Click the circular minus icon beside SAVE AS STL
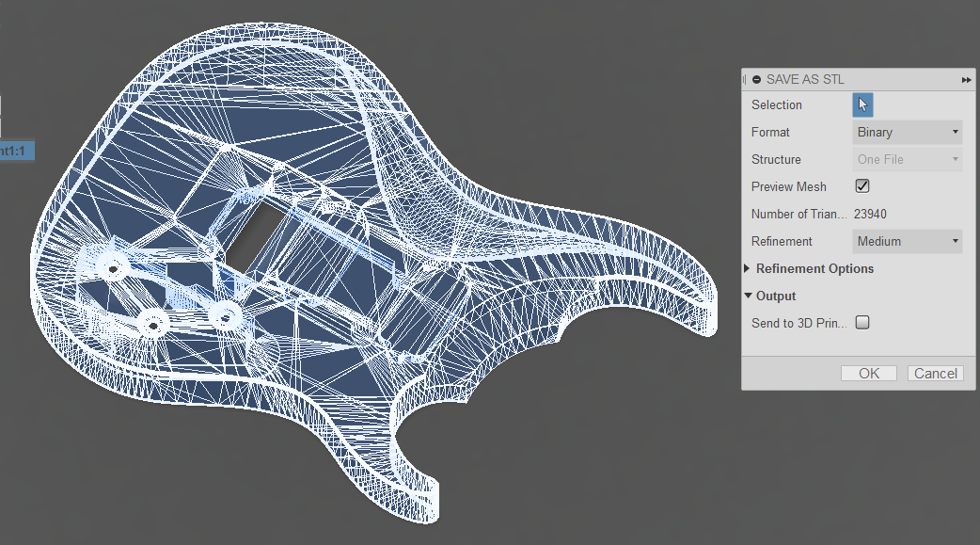This screenshot has width=980, height=545. pyautogui.click(x=755, y=79)
